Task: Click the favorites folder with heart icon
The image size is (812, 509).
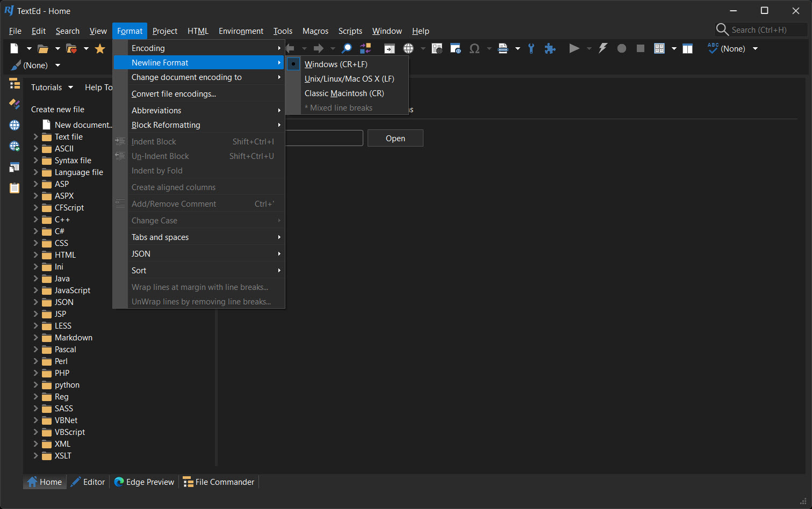Action: click(71, 49)
